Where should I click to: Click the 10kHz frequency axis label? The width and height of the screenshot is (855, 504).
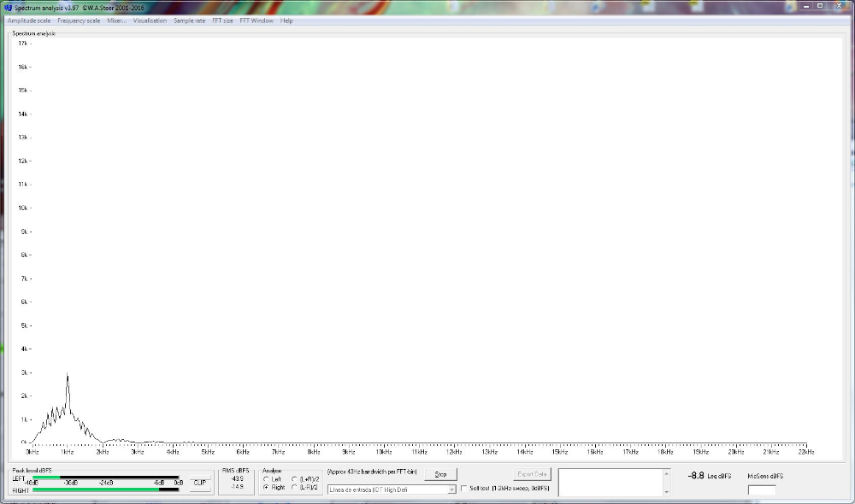(x=384, y=452)
